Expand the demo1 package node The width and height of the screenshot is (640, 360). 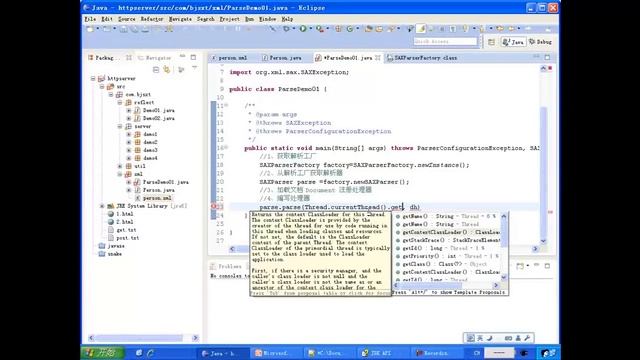(129, 134)
